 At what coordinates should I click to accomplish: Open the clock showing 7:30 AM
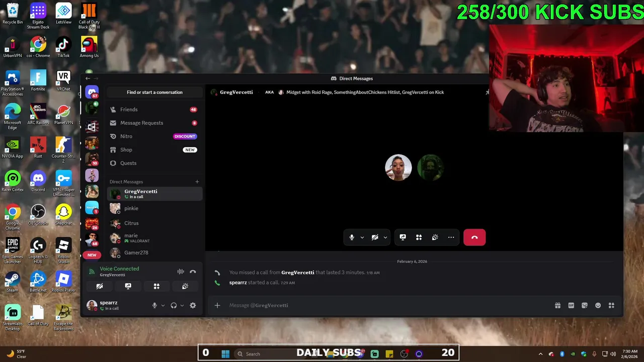coord(630,354)
